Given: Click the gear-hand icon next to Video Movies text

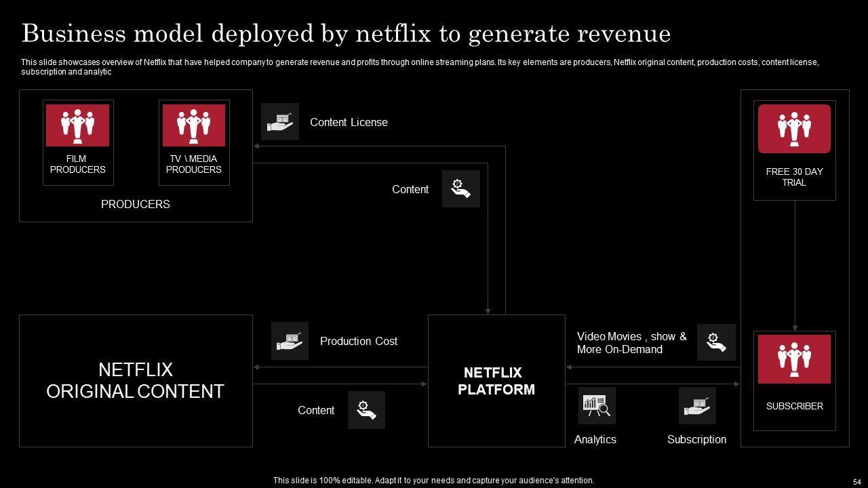Looking at the screenshot, I should (x=716, y=342).
